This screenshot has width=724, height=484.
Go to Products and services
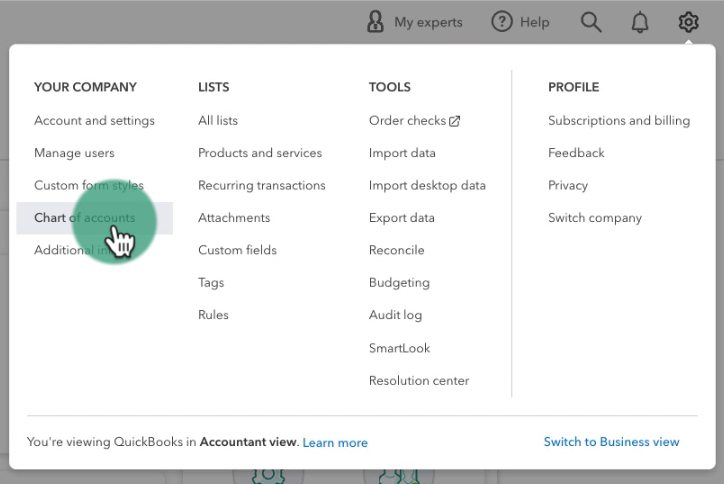point(260,153)
